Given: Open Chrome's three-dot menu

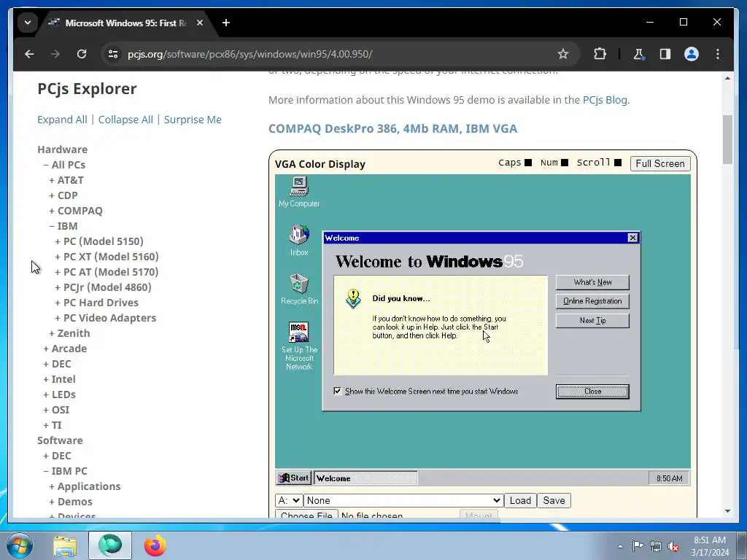Looking at the screenshot, I should 718,54.
